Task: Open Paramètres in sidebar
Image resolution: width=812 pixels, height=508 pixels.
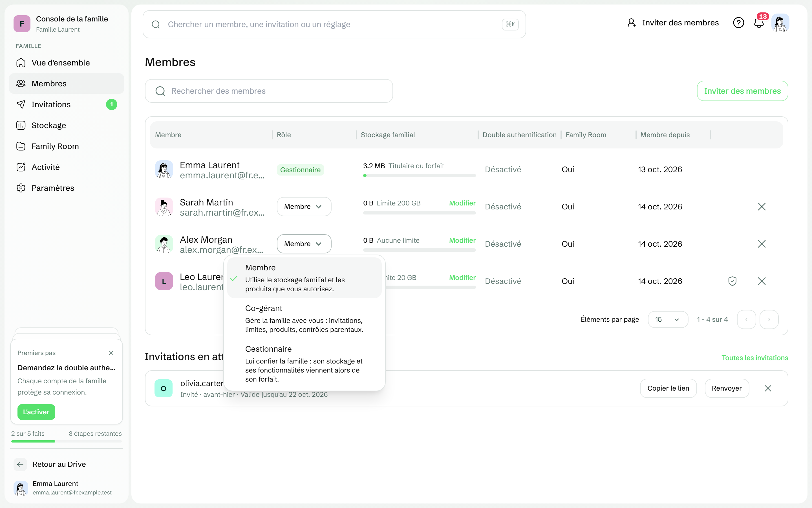Action: click(67, 188)
